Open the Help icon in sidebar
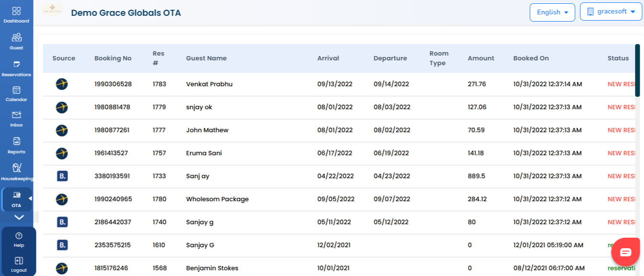This screenshot has width=644, height=276. click(x=19, y=236)
